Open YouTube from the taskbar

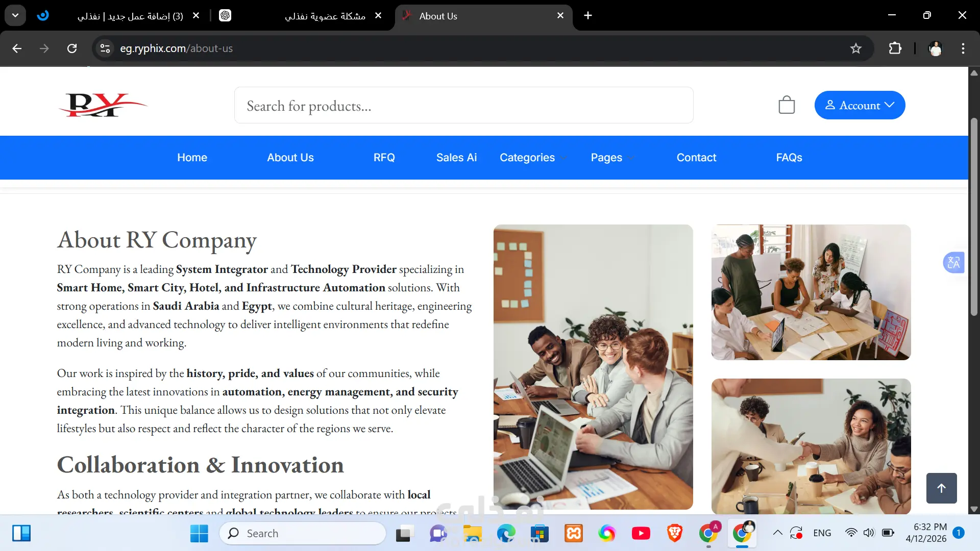pos(641,533)
